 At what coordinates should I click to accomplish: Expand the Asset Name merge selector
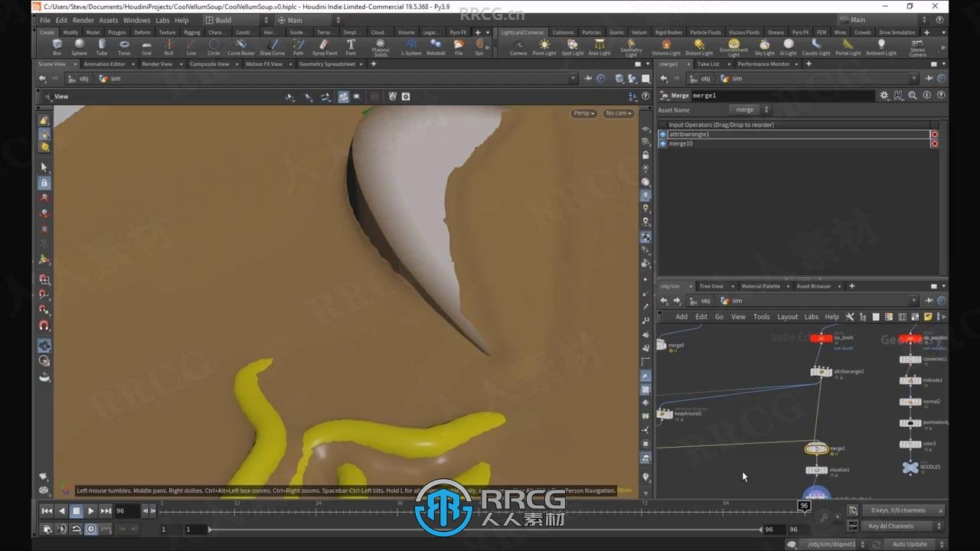pos(749,109)
